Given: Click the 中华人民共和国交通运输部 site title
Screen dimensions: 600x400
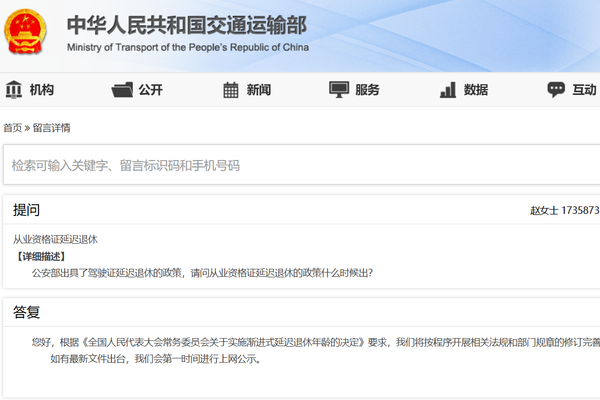Looking at the screenshot, I should tap(187, 25).
